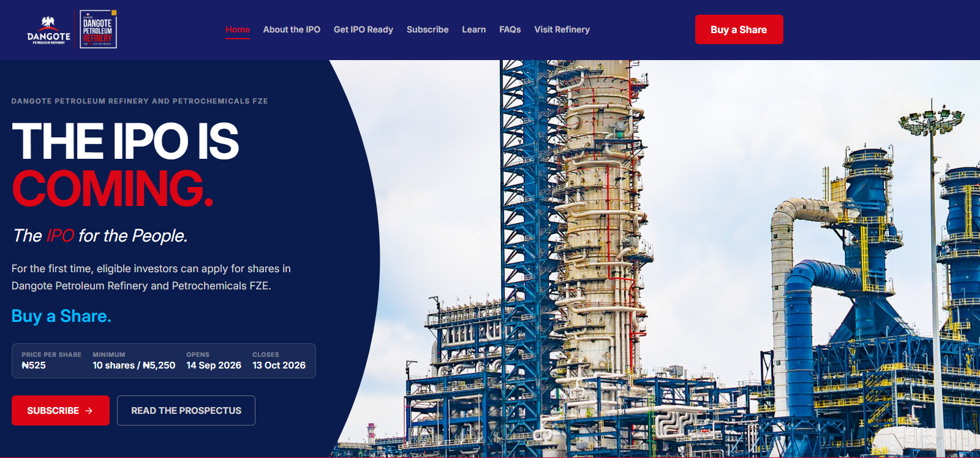This screenshot has width=980, height=458.
Task: Click the 'OPENS' label
Action: 198,354
